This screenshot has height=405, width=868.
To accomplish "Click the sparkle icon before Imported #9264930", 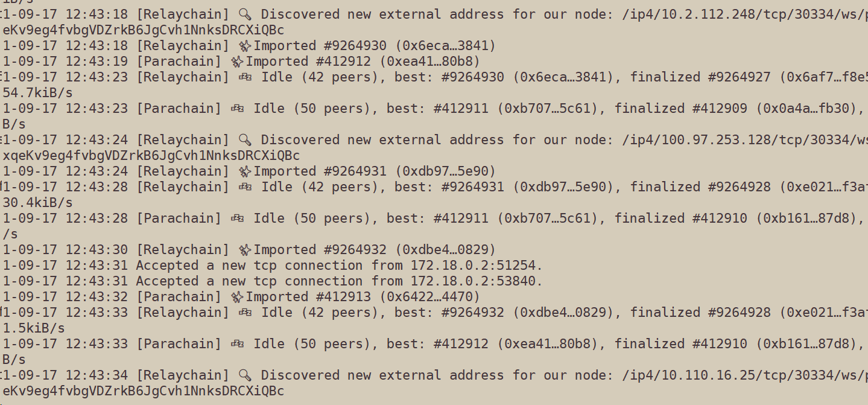I will point(245,45).
